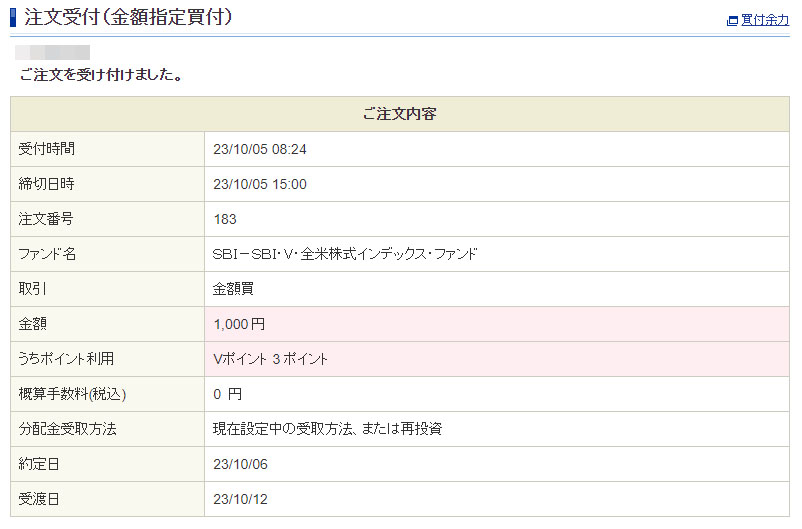This screenshot has width=802, height=529.
Task: Click the 1,000円 amount cell
Action: [240, 324]
